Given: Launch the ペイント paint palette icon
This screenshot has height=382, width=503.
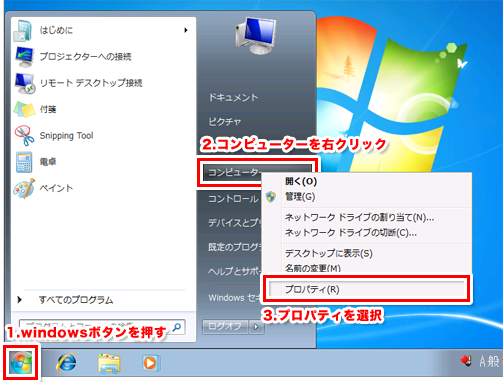Looking at the screenshot, I should tap(24, 188).
